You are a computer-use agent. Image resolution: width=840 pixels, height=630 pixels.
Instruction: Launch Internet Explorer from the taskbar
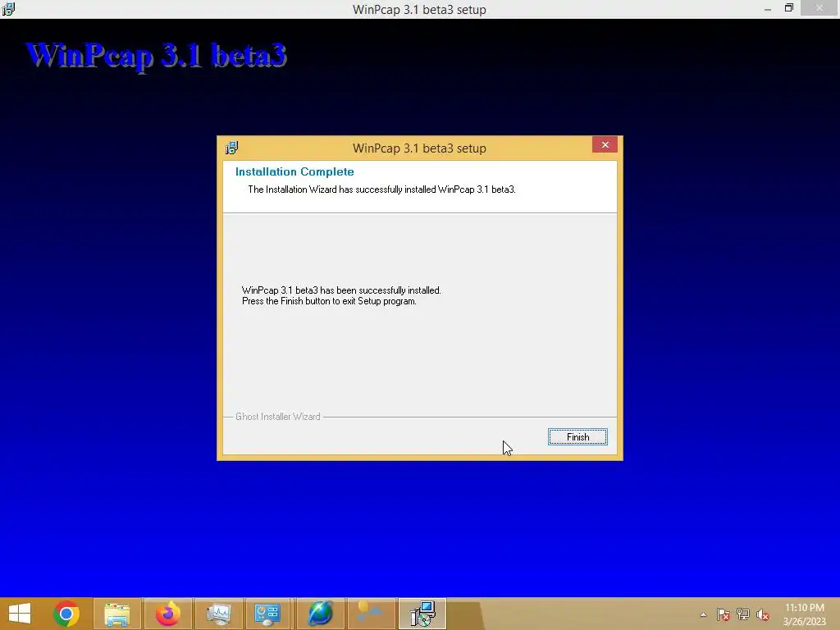[x=321, y=614]
